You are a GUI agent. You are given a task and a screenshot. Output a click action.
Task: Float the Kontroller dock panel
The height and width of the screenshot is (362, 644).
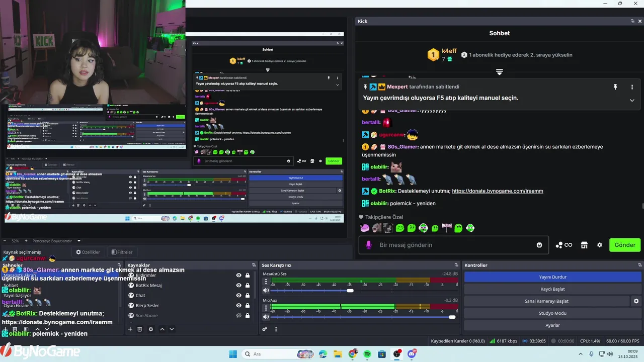pyautogui.click(x=639, y=265)
